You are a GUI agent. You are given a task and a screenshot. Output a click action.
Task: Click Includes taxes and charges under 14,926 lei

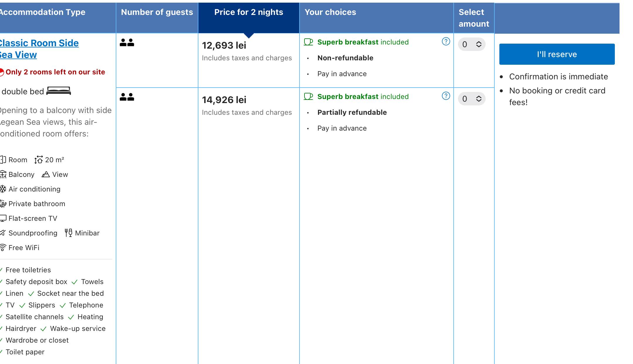[x=247, y=112]
